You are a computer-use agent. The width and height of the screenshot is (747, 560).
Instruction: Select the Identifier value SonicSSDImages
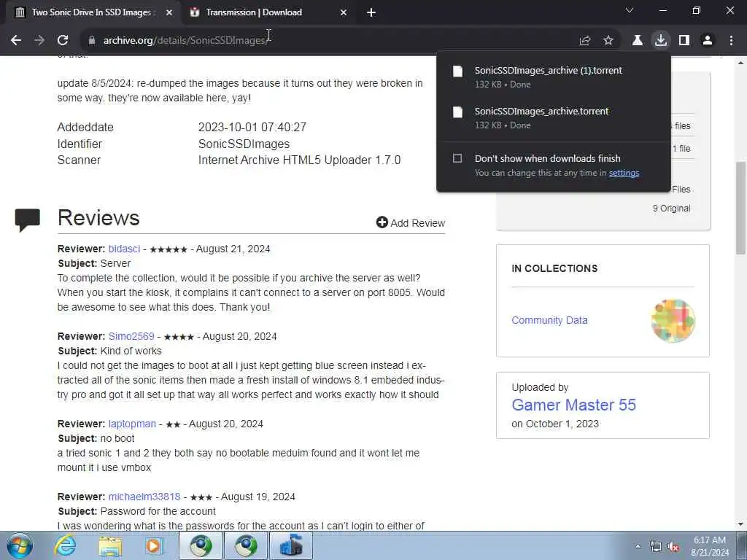[244, 144]
